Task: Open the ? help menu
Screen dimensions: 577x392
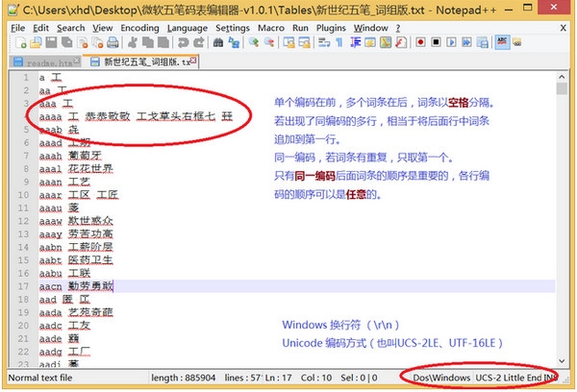Action: click(398, 28)
